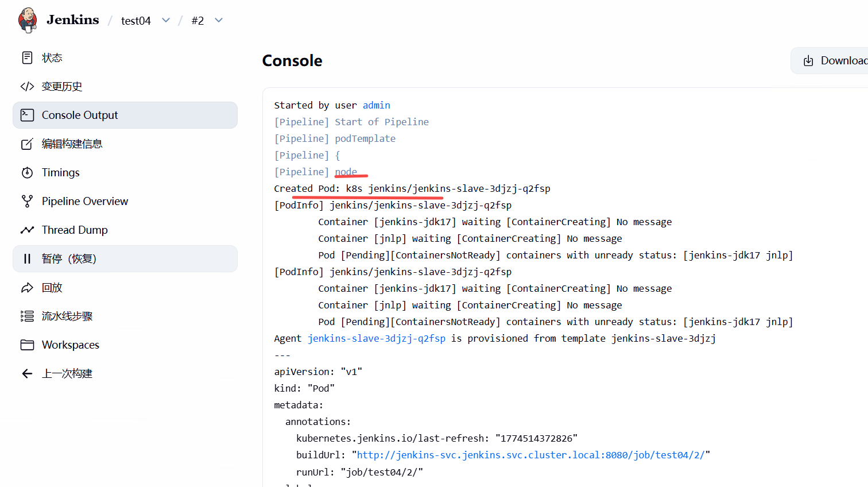The image size is (868, 487).
Task: Click the '[Pipeline] node' log line
Action: (x=316, y=172)
